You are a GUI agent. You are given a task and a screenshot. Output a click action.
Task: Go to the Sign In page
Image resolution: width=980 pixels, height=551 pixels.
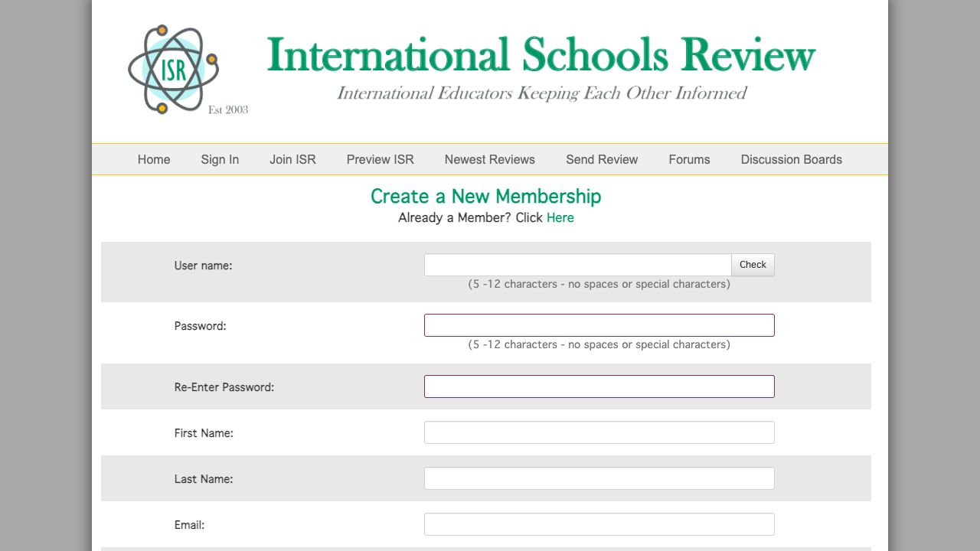(220, 159)
